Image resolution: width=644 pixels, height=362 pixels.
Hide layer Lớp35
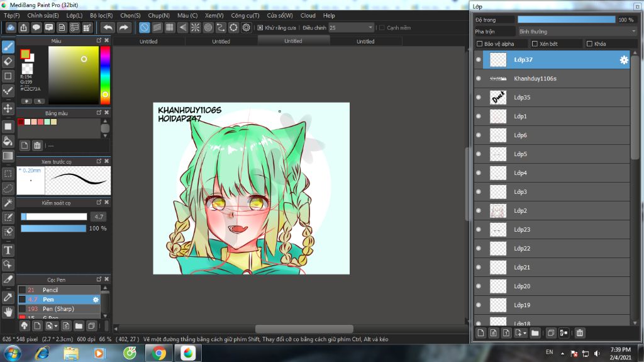479,98
